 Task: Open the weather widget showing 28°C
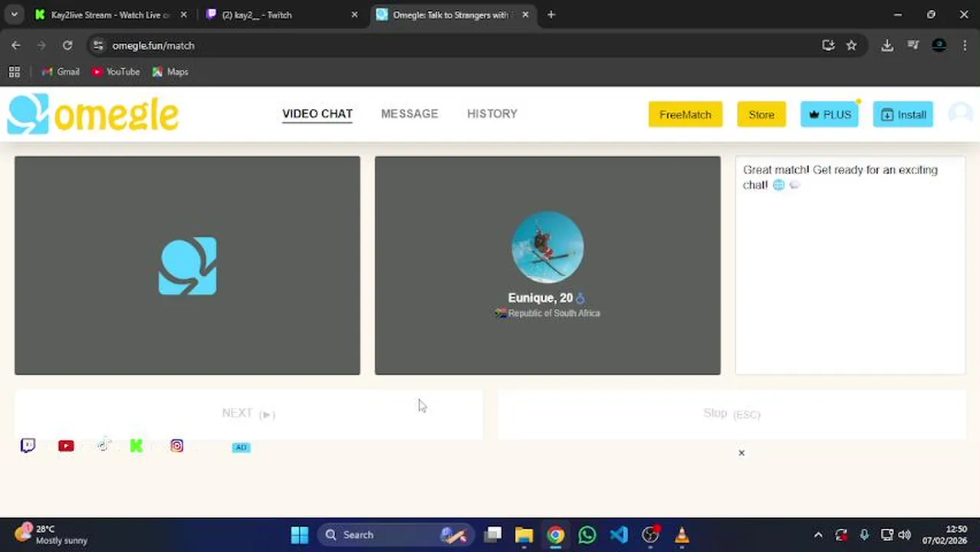click(x=51, y=534)
